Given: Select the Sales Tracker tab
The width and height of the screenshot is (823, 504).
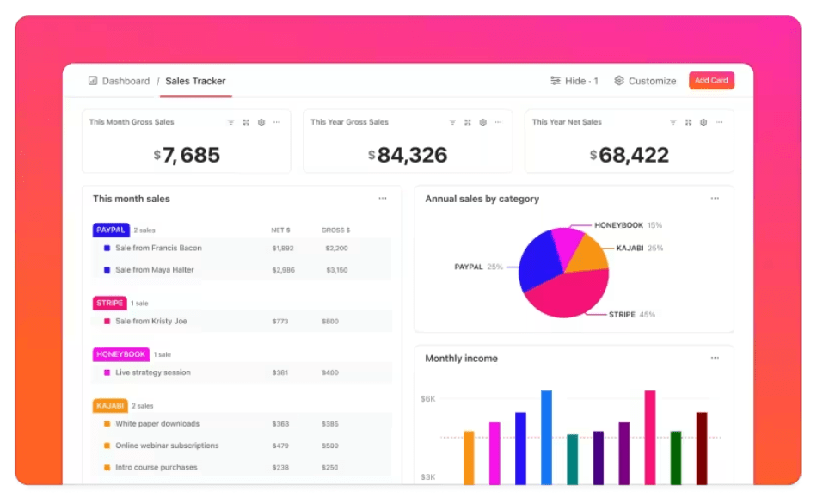Looking at the screenshot, I should click(x=196, y=81).
